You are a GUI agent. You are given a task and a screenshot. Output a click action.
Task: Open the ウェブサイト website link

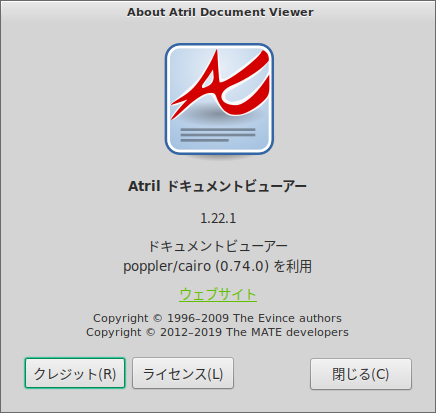218,294
